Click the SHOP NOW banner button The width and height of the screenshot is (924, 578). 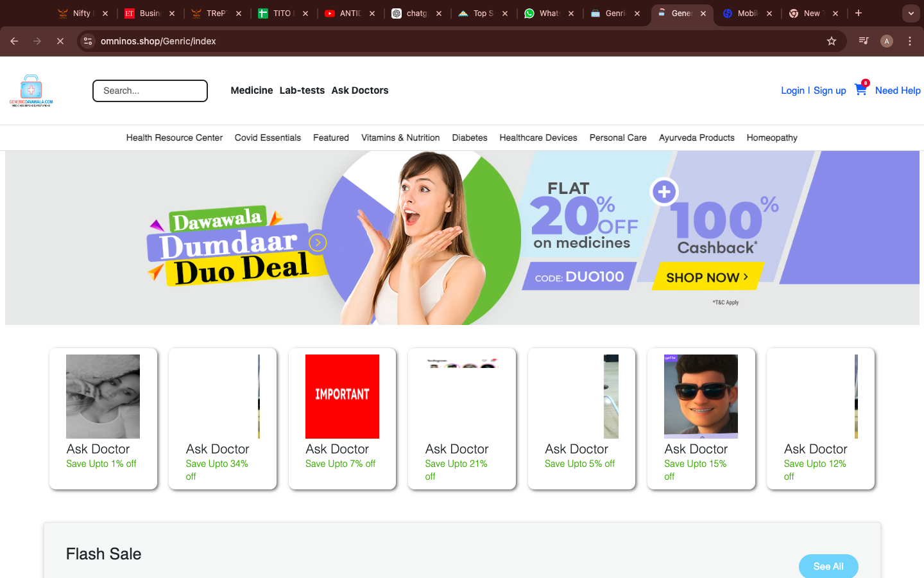coord(706,277)
